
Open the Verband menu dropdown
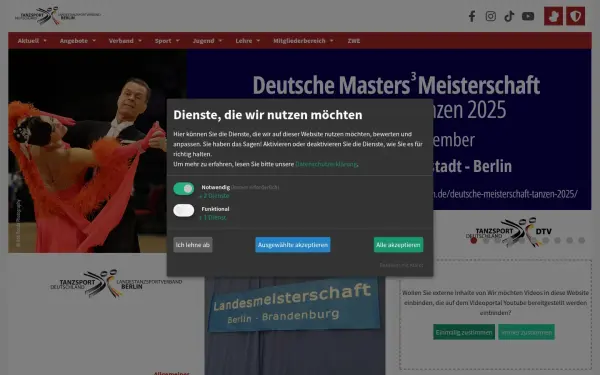click(125, 41)
